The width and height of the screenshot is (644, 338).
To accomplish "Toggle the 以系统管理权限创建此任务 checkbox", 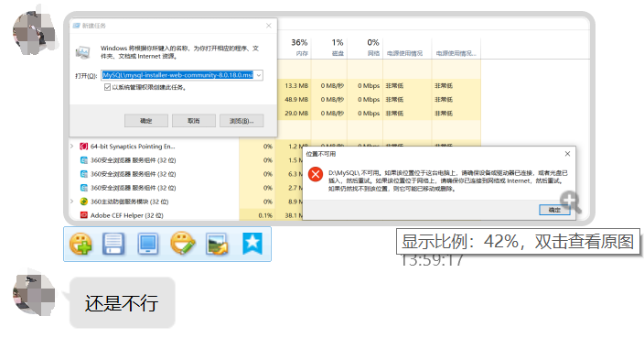I will click(107, 87).
